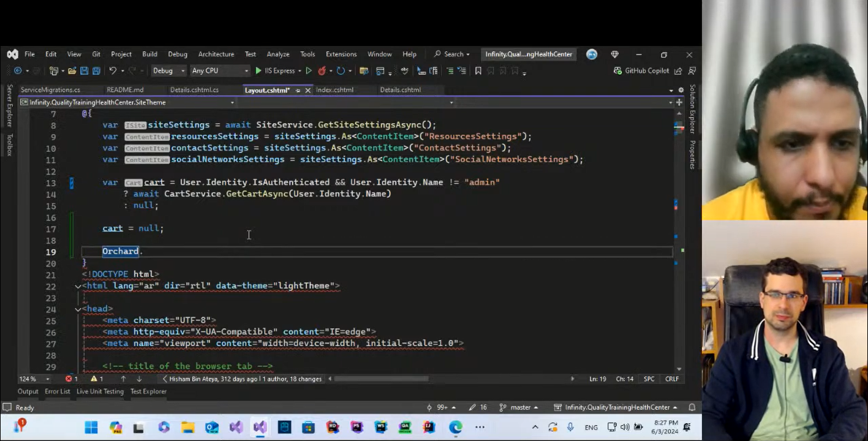Click the account avatar in title bar
868x441 pixels.
pos(592,55)
